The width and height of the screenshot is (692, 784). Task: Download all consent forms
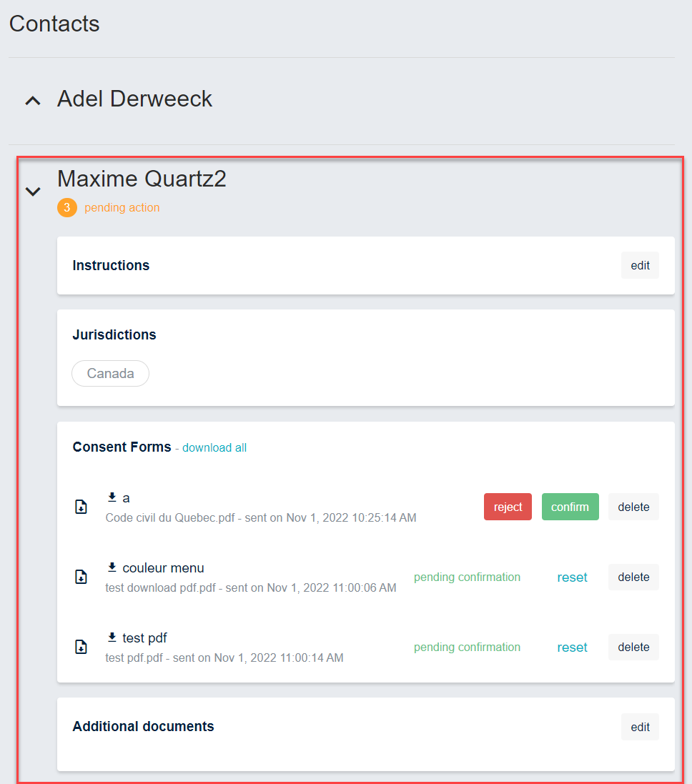pos(214,447)
